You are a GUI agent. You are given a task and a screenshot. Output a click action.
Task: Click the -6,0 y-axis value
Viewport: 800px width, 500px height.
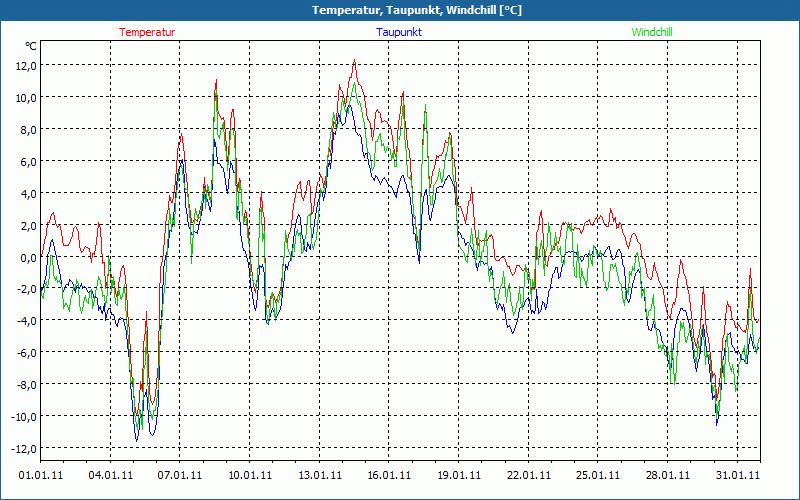[x=28, y=354]
